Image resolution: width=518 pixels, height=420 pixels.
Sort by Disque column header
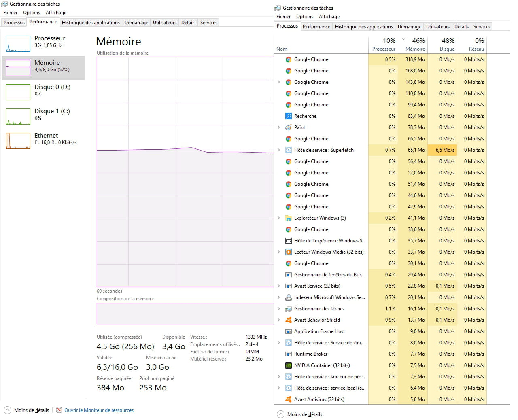[x=442, y=45]
